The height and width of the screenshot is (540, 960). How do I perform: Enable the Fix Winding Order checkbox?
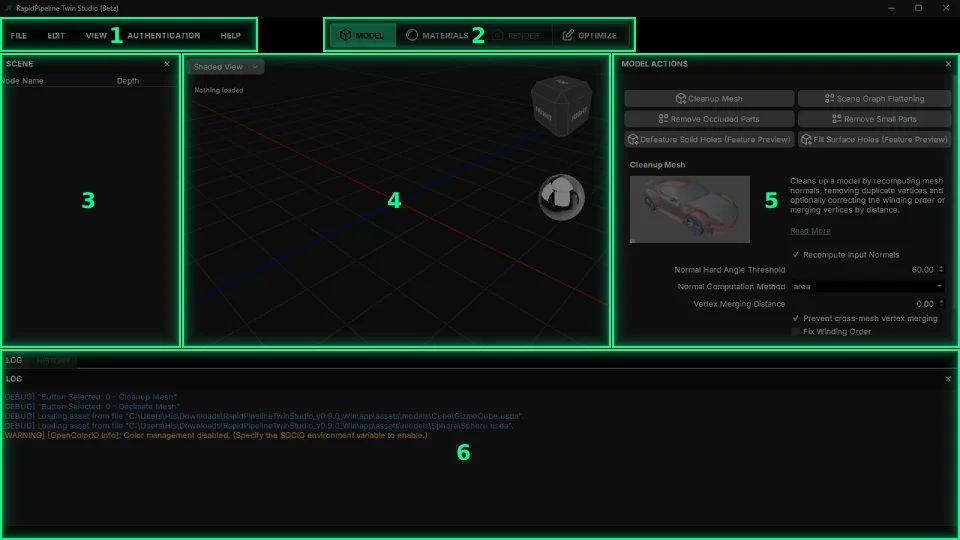point(796,331)
